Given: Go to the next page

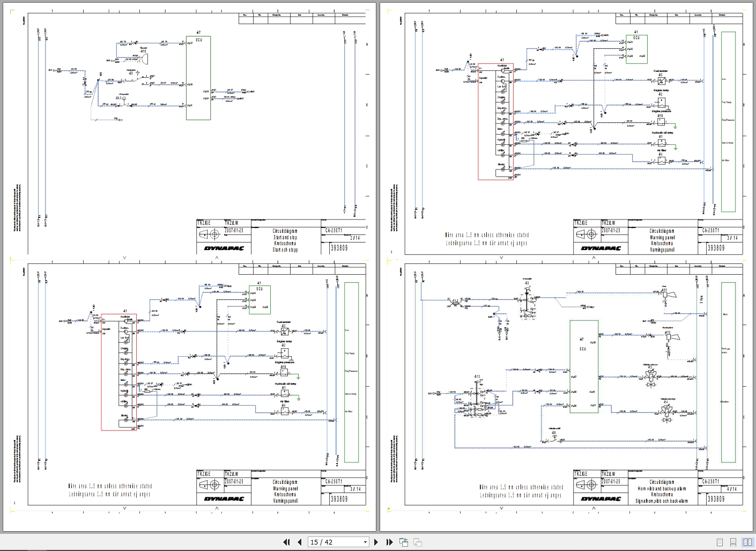Looking at the screenshot, I should tap(376, 542).
